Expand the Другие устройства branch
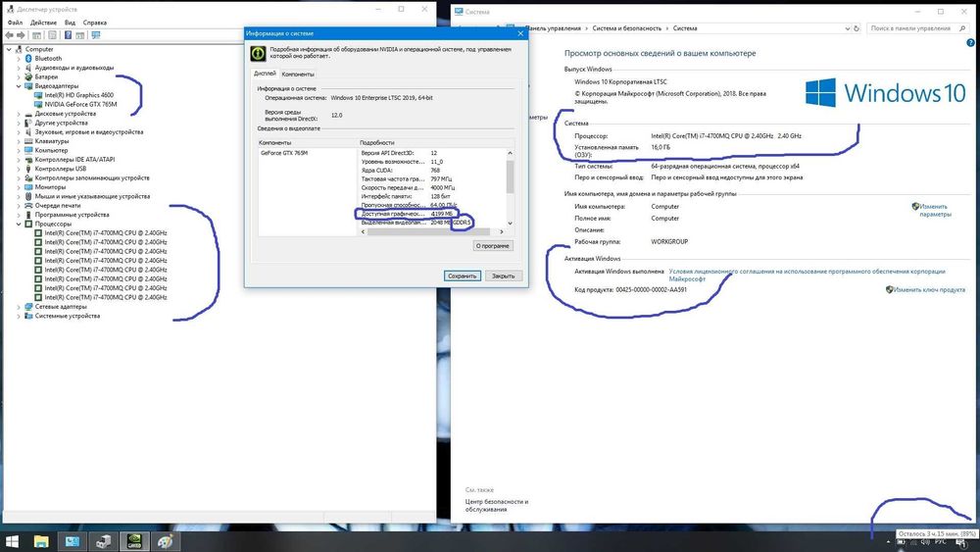 19,123
